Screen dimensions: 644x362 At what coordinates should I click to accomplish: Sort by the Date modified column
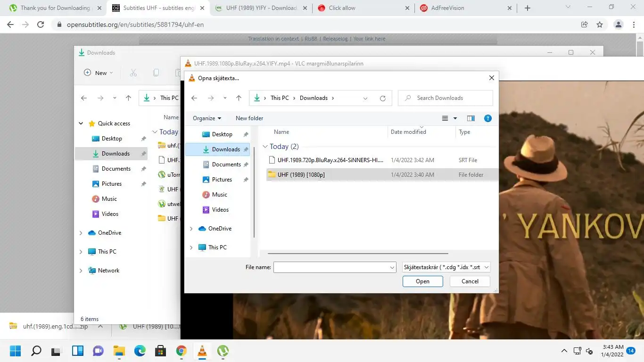tap(408, 132)
